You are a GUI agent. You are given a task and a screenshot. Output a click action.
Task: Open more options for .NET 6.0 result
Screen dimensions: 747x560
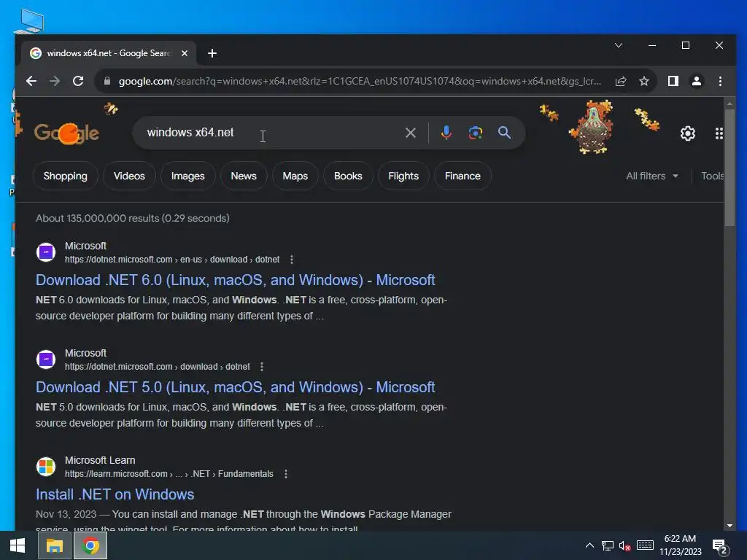[292, 260]
